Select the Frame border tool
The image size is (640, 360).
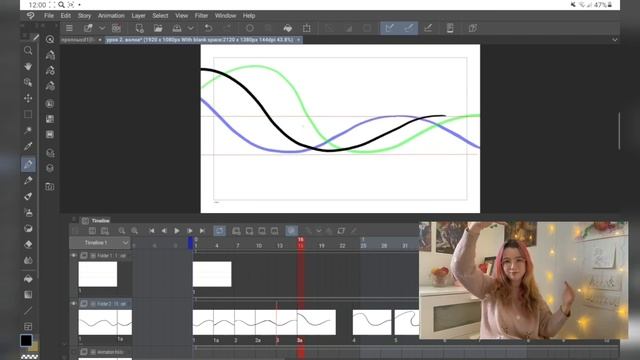click(x=28, y=327)
